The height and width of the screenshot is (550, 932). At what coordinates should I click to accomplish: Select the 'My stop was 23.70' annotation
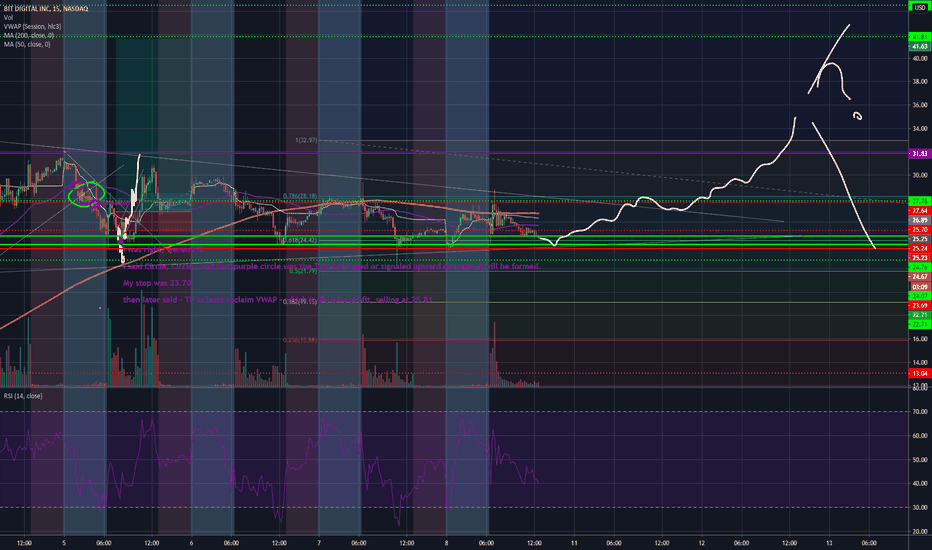(157, 283)
